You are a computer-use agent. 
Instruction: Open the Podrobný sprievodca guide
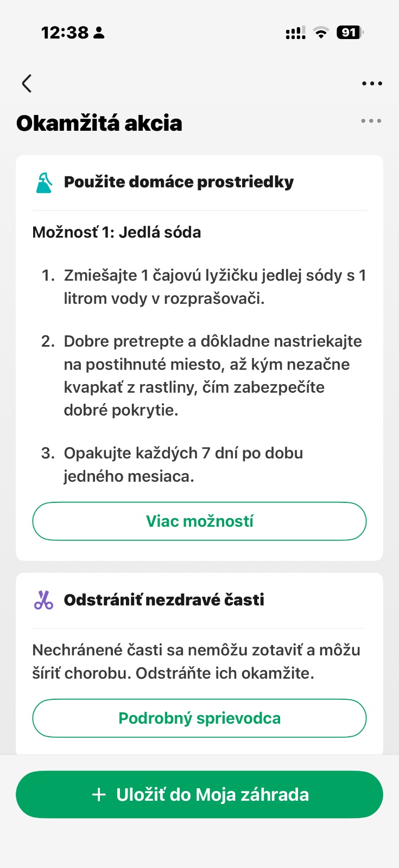click(x=199, y=718)
